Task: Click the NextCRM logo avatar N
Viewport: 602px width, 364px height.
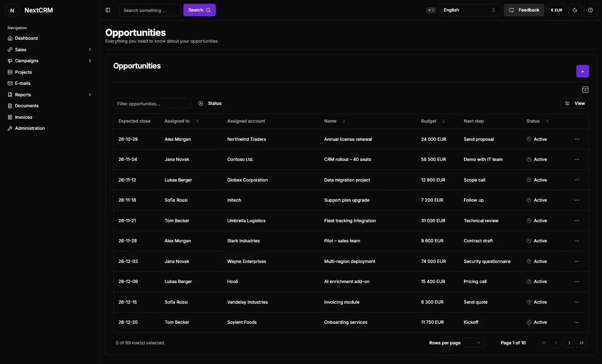Action: (12, 10)
